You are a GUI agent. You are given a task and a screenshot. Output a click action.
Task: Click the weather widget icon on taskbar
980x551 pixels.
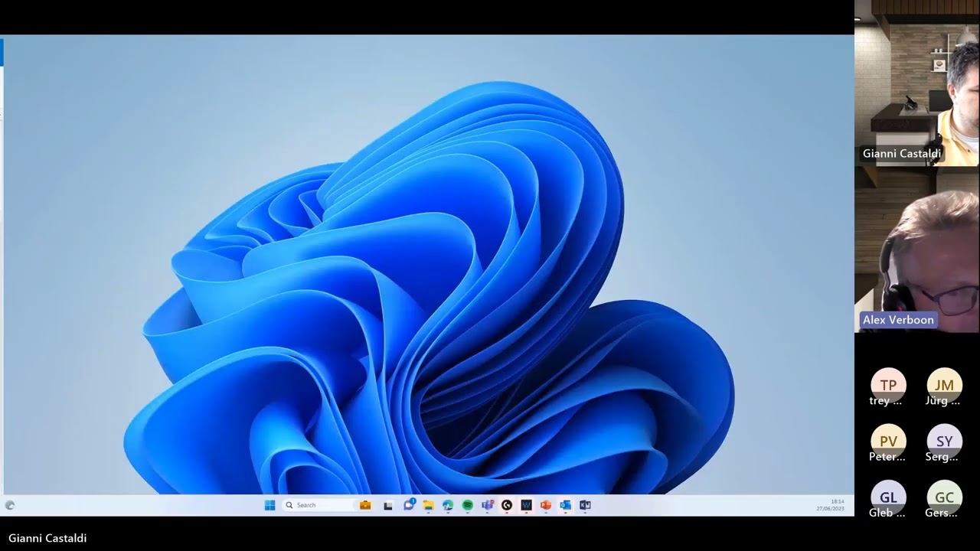click(x=10, y=505)
